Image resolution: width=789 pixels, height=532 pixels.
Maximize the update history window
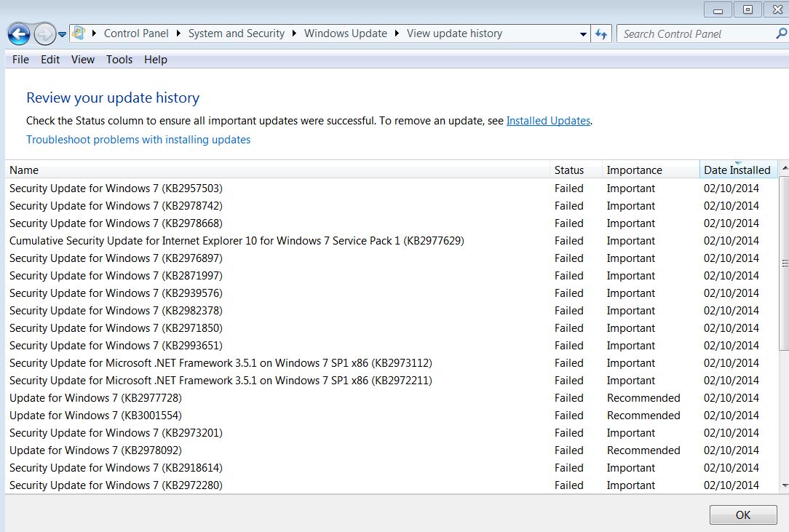pos(748,9)
